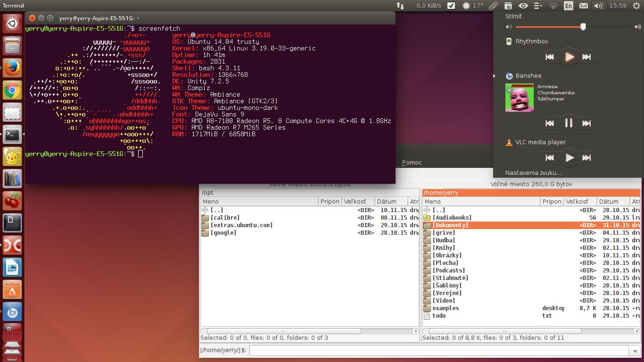Start playback in VLC media player

coord(570,158)
